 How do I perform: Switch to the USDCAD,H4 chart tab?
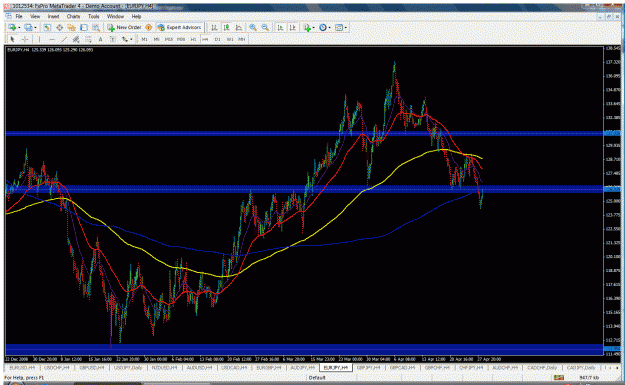pos(234,367)
